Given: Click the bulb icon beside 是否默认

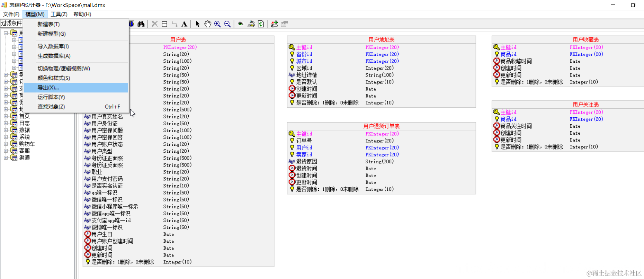Looking at the screenshot, I should click(292, 82).
